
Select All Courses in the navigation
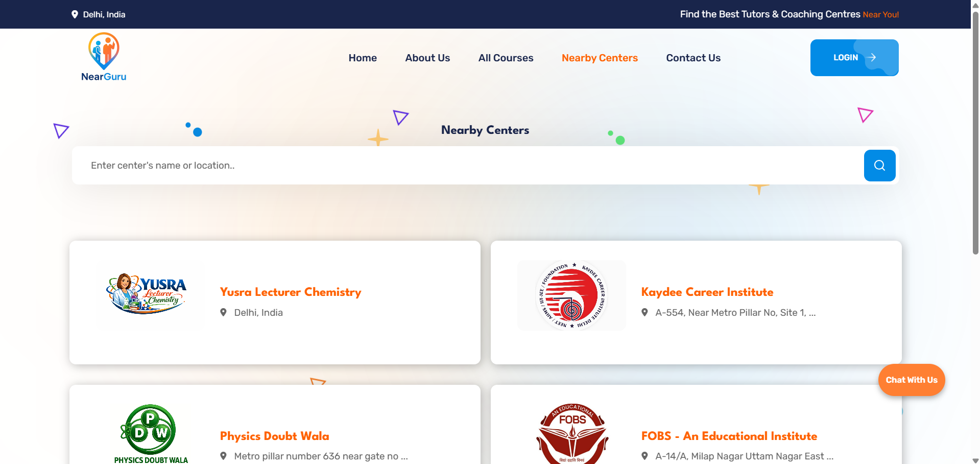coord(506,58)
